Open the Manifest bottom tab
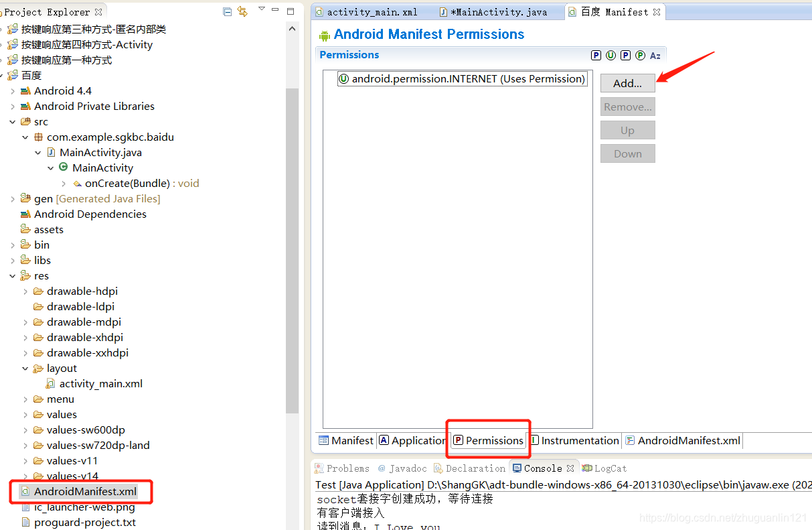812x530 pixels. point(346,440)
